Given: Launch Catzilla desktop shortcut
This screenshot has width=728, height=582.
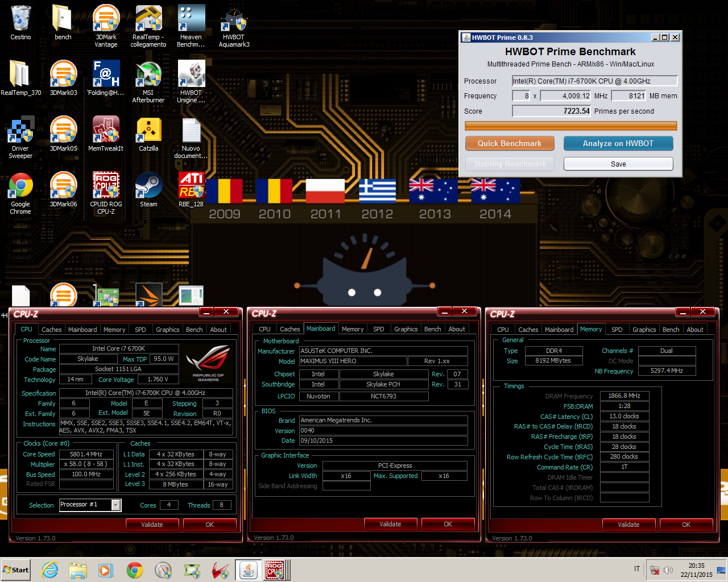Looking at the screenshot, I should (148, 134).
